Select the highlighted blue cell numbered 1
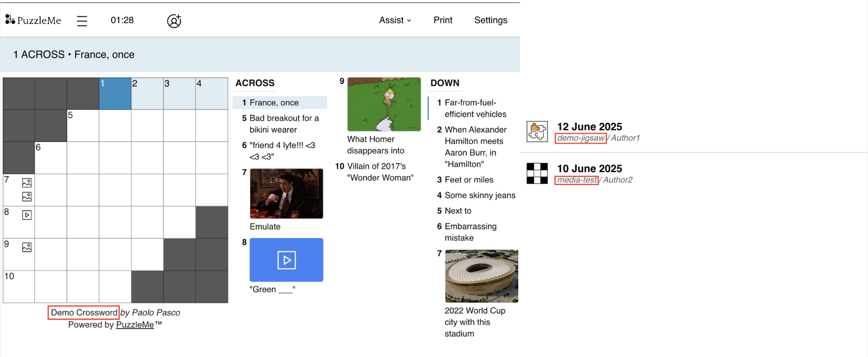868x357 pixels. point(115,93)
